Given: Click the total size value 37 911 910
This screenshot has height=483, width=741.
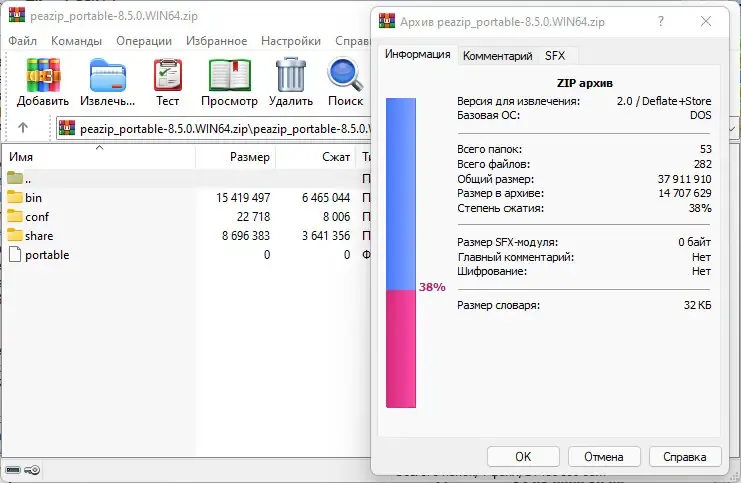Looking at the screenshot, I should click(684, 179).
